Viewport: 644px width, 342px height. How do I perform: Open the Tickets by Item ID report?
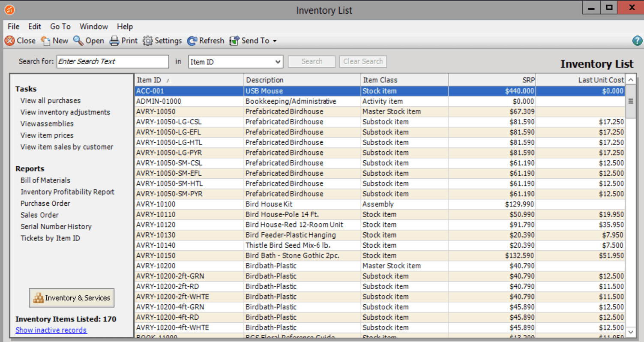pos(50,238)
